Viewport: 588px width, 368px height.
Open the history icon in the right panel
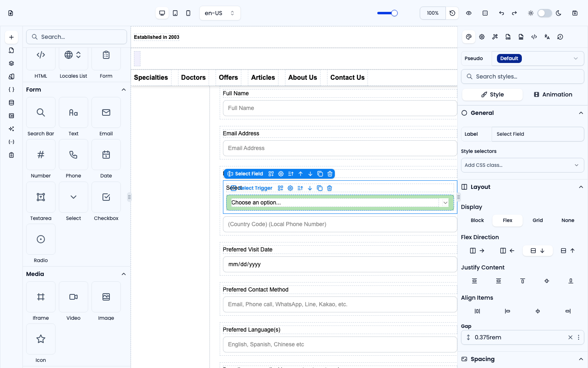coord(560,37)
